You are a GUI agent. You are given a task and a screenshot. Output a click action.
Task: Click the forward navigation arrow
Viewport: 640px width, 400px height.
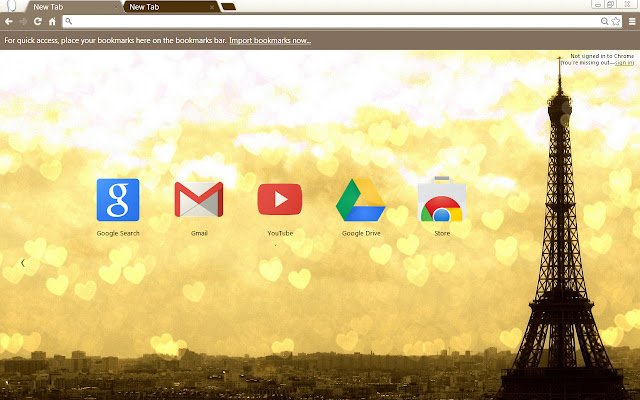coord(23,21)
